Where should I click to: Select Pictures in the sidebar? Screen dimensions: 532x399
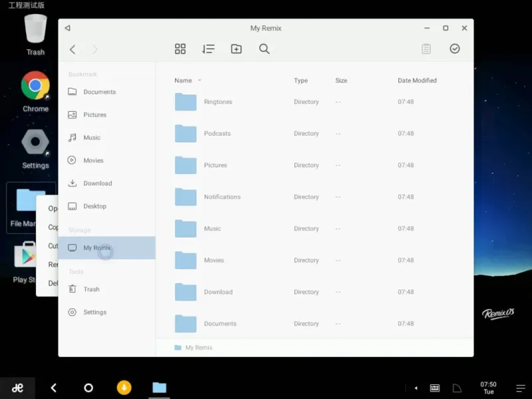pos(94,115)
